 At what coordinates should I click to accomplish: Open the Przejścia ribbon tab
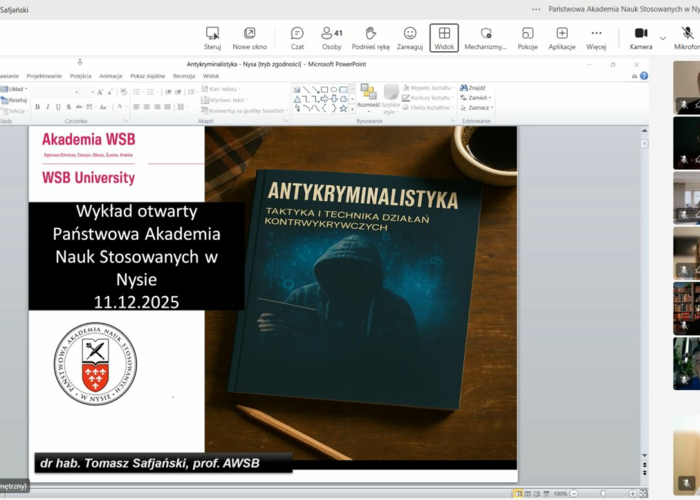coord(80,76)
